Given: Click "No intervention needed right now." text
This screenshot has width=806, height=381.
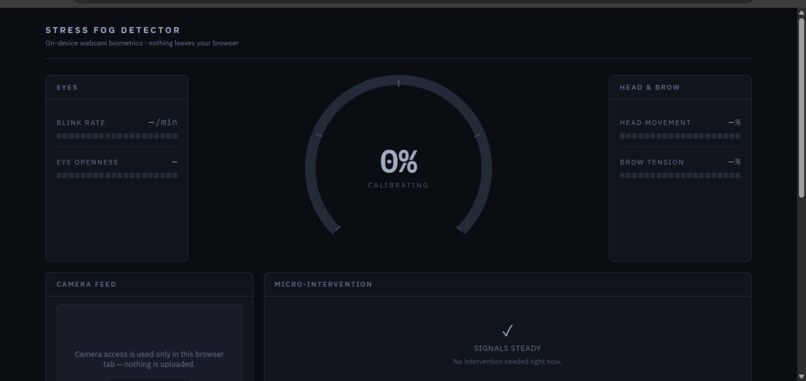Looking at the screenshot, I should 507,362.
